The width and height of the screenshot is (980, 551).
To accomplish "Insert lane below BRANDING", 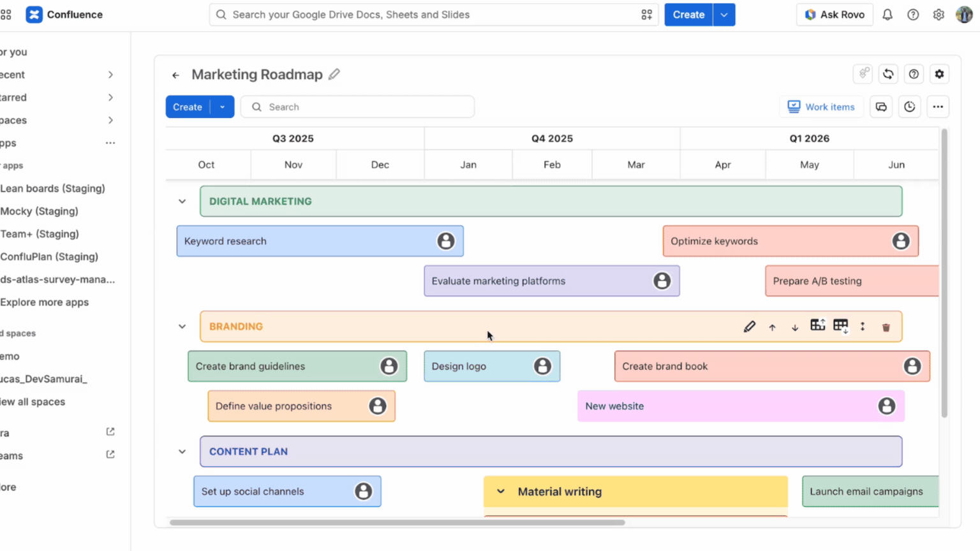I will point(841,326).
